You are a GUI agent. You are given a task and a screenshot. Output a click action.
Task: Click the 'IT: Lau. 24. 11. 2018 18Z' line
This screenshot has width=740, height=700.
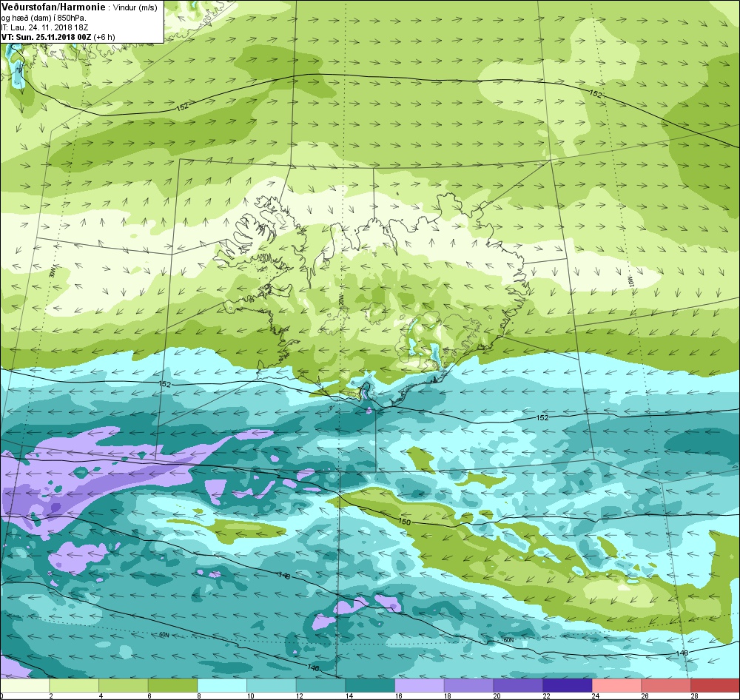coord(45,27)
